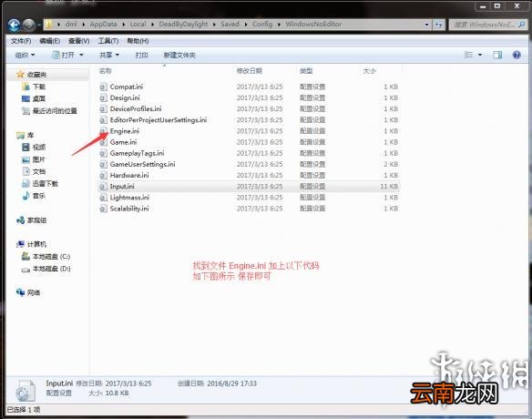Image resolution: width=532 pixels, height=419 pixels.
Task: Open 桌面 in the favorites list
Action: (x=38, y=98)
